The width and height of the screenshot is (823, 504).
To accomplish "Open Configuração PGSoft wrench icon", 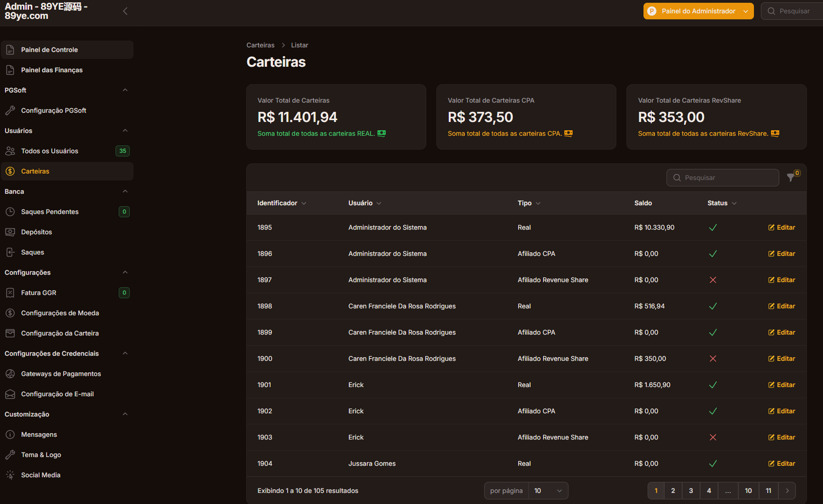I will [x=10, y=110].
